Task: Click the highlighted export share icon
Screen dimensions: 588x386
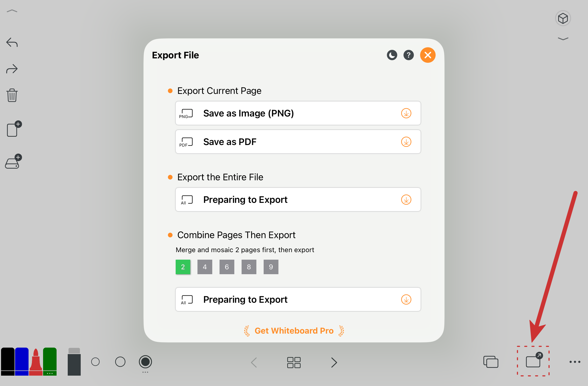Action: tap(533, 362)
